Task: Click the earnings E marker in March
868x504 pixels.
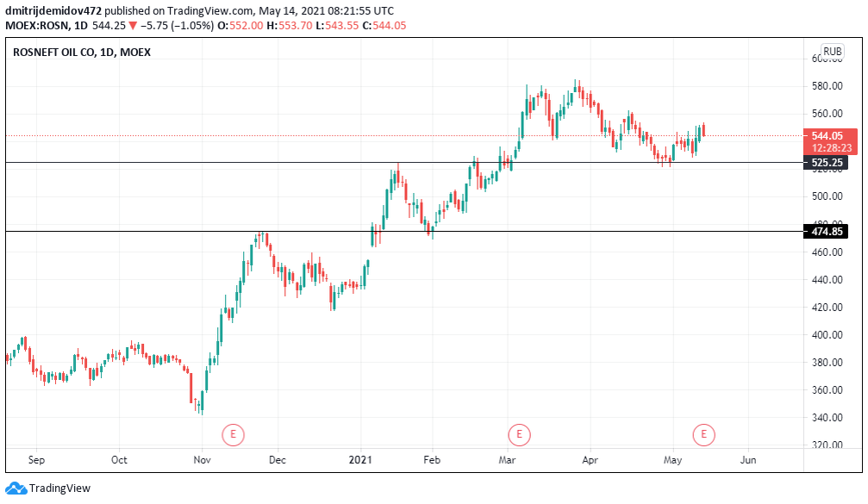Action: (519, 434)
